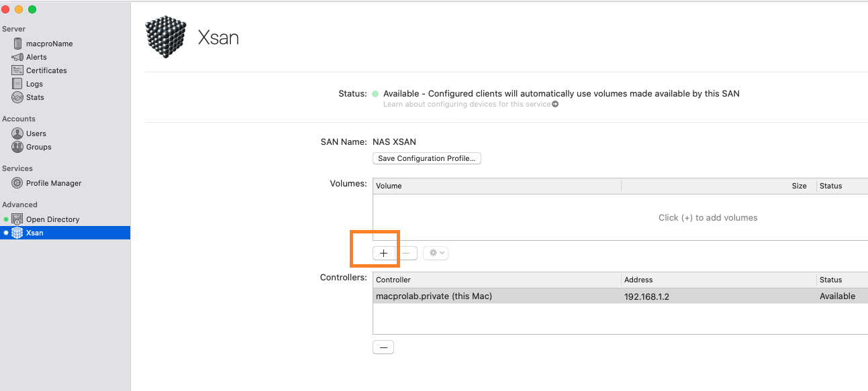The width and height of the screenshot is (868, 391).
Task: Click 'Click (+) to add volumes' placeholder
Action: 708,218
